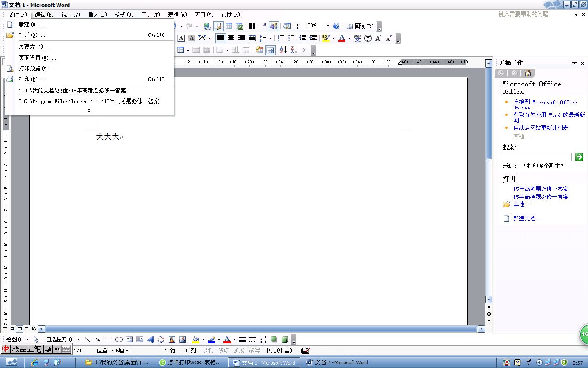Open the 自动从网站更新此列表 link
The height and width of the screenshot is (368, 588).
541,128
